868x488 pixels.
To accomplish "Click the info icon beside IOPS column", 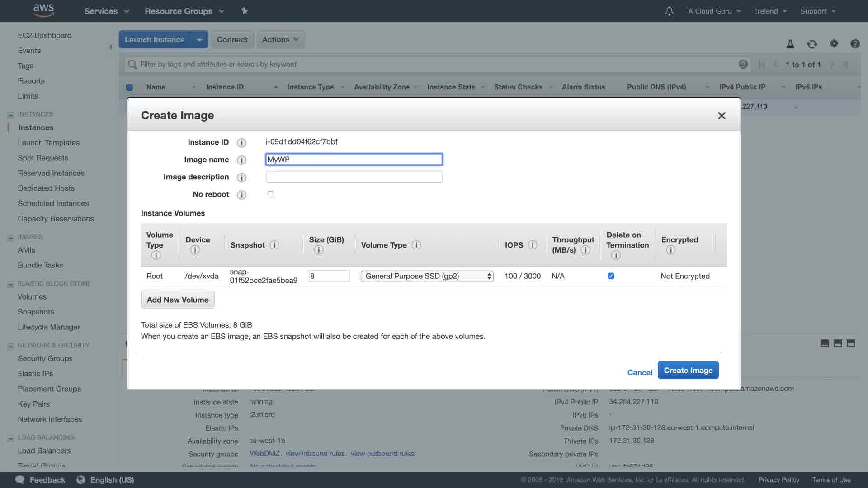I will [x=533, y=245].
